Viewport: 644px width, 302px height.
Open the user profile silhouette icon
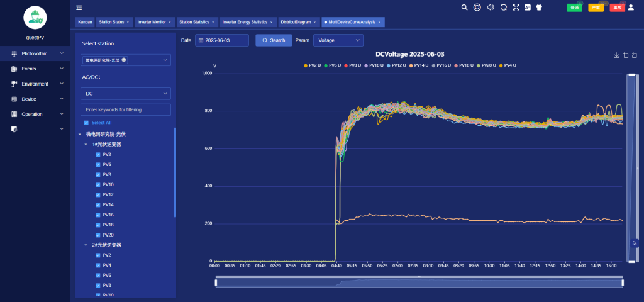[631, 8]
